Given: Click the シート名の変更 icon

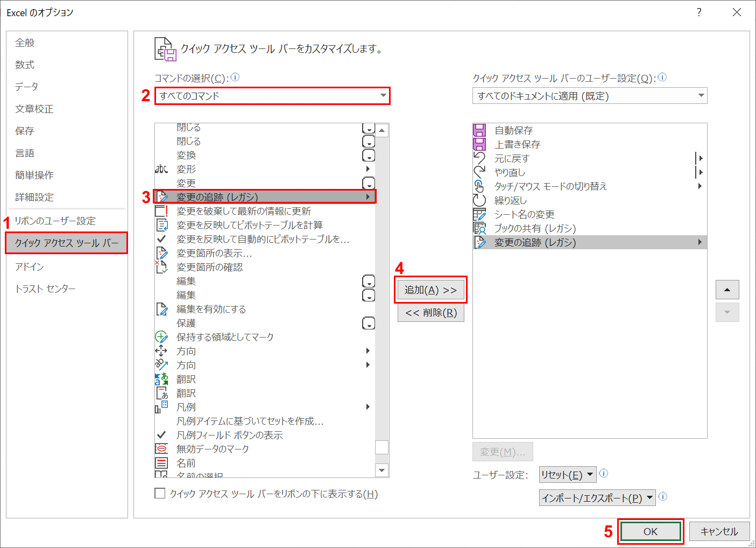Looking at the screenshot, I should tap(479, 214).
